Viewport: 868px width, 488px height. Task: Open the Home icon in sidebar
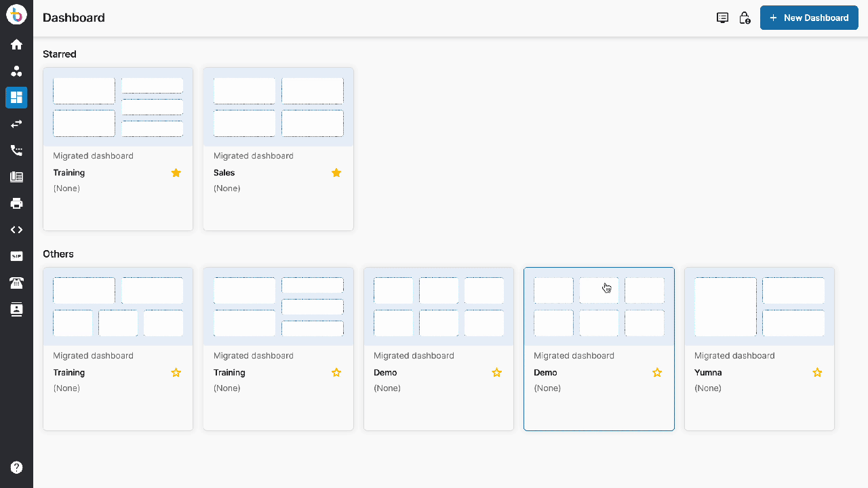coord(16,45)
